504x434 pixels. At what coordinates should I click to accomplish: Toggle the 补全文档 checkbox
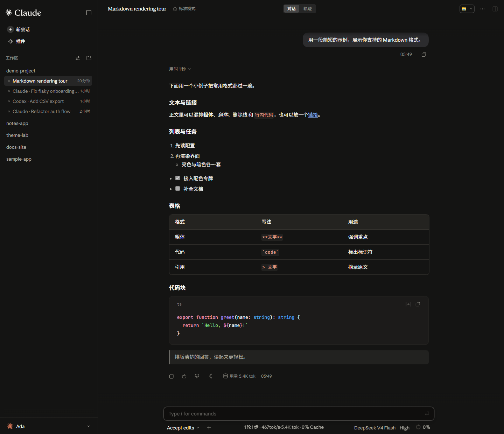[x=177, y=189]
